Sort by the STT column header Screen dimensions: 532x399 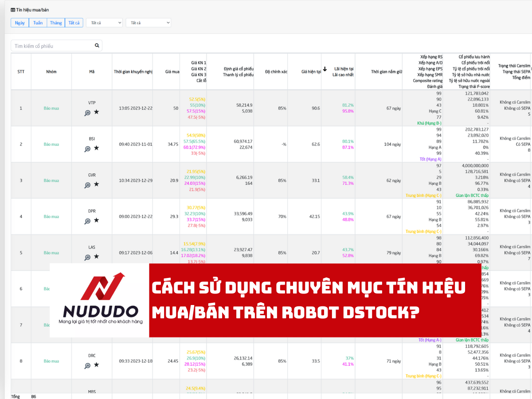click(21, 72)
